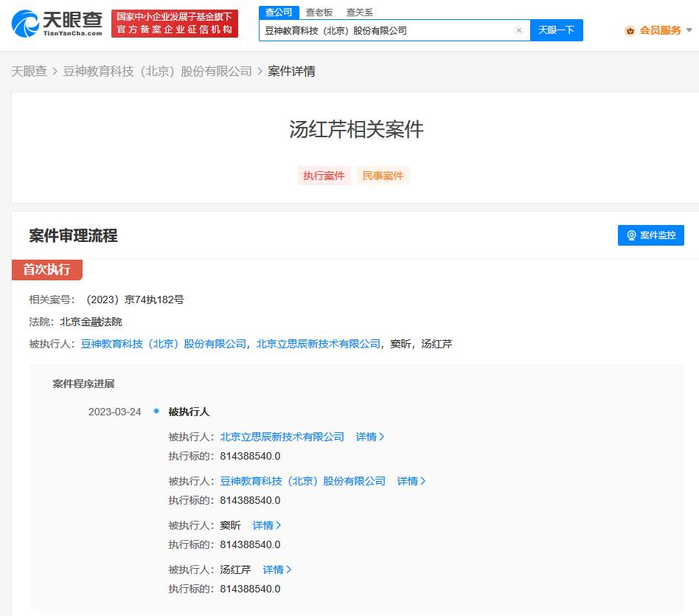Open 北京立思辰新技术有限公司 in case progress list
Screen dimensions: 699x616
282,437
